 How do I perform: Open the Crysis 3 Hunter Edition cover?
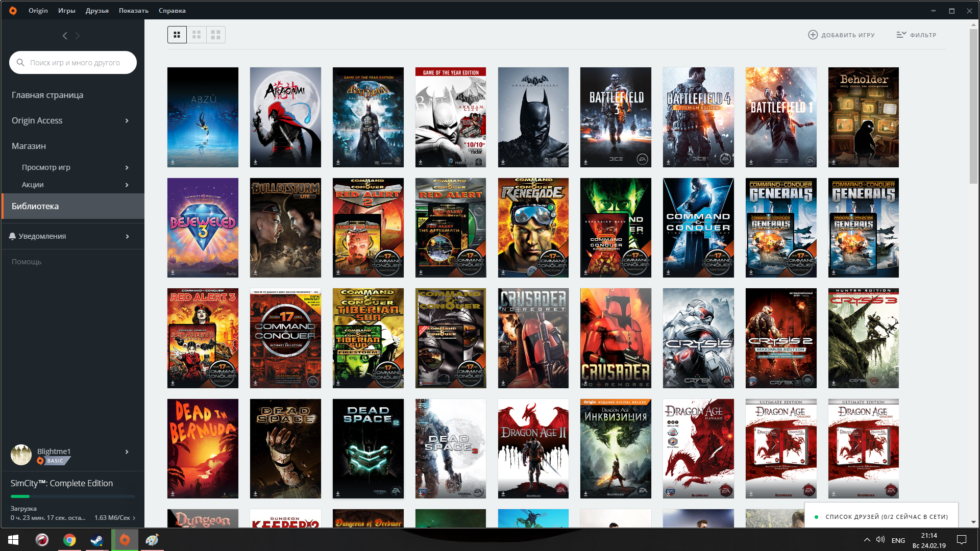(864, 338)
